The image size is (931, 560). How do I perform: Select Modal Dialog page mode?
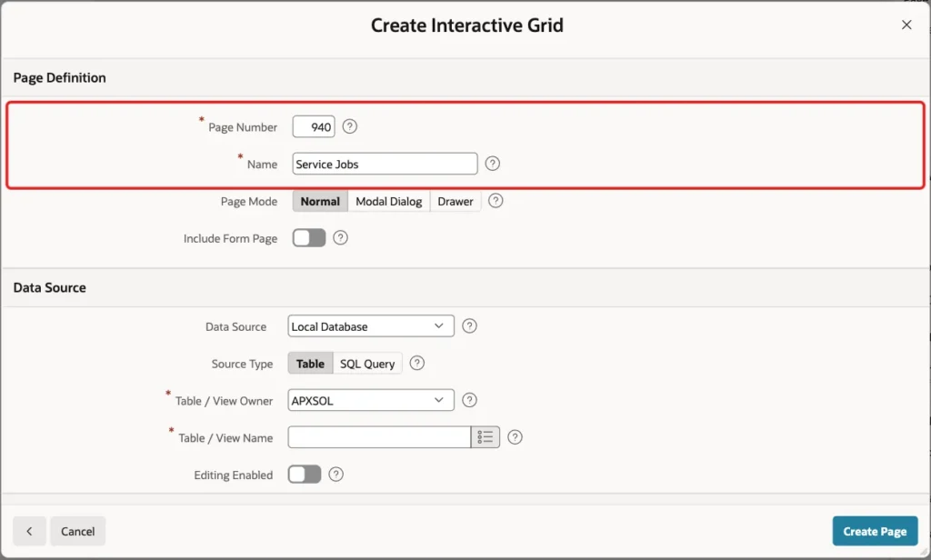(389, 201)
